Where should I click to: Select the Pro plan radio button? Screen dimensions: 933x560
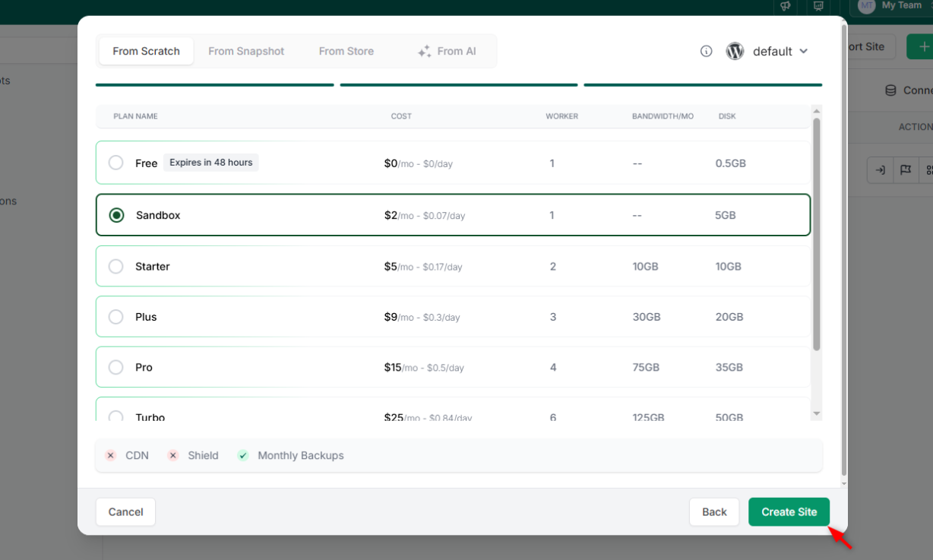(x=116, y=367)
